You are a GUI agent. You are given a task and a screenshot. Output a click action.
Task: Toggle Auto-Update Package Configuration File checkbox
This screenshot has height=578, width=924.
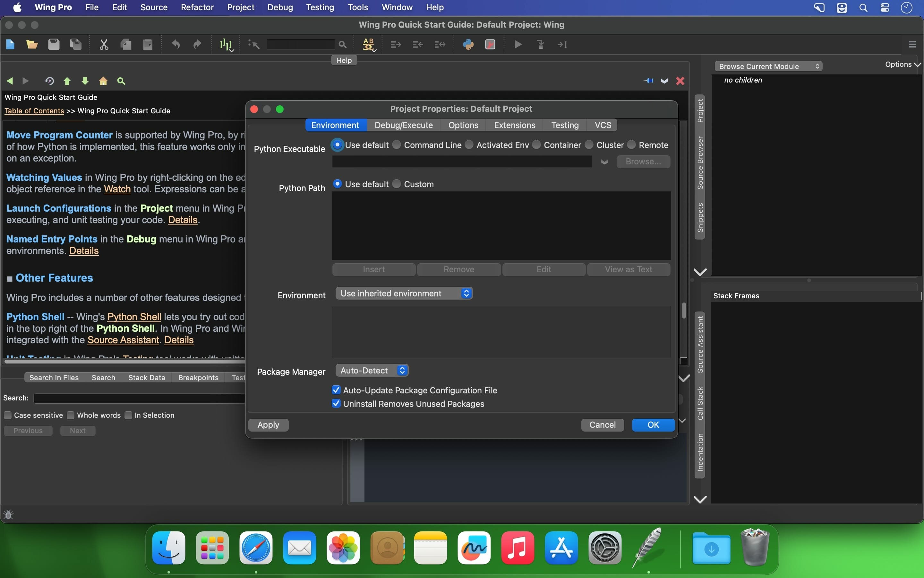click(336, 390)
